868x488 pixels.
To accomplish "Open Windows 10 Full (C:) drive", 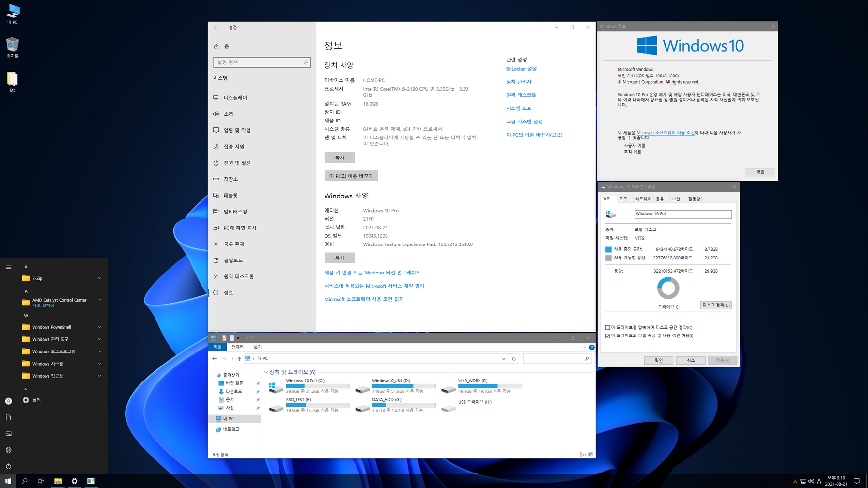I will [309, 386].
